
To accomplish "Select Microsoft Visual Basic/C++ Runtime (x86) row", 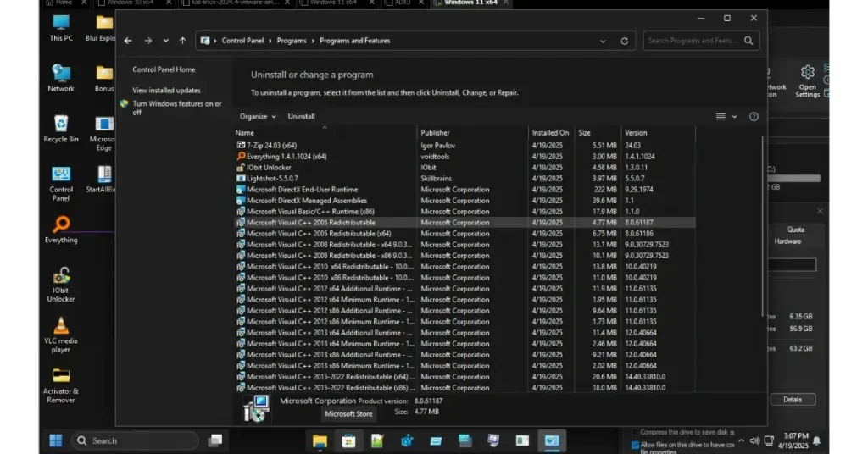I will click(465, 212).
